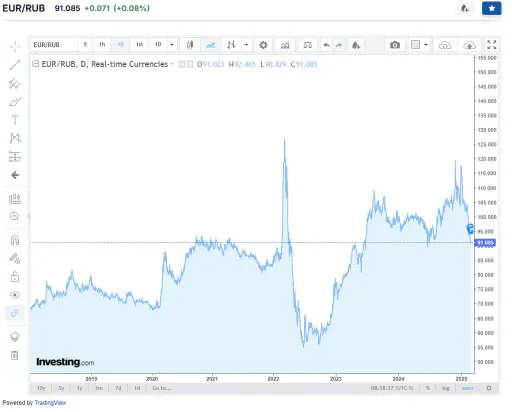Open the TradingView link
512x412 pixels.
pyautogui.click(x=50, y=403)
